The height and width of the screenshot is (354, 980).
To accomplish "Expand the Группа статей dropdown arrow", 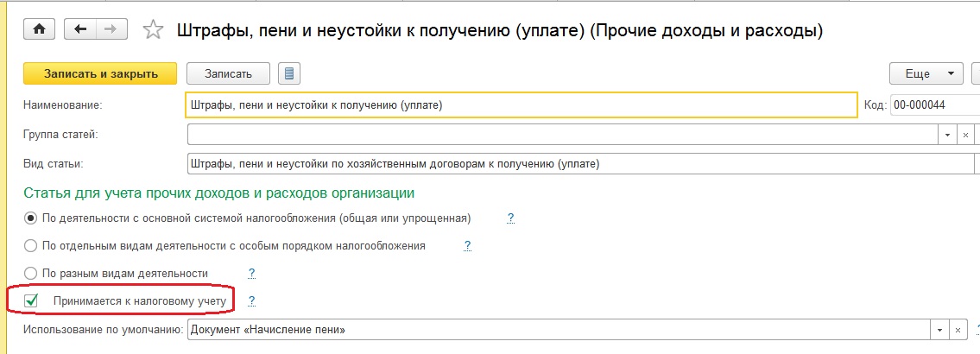I will click(x=947, y=136).
